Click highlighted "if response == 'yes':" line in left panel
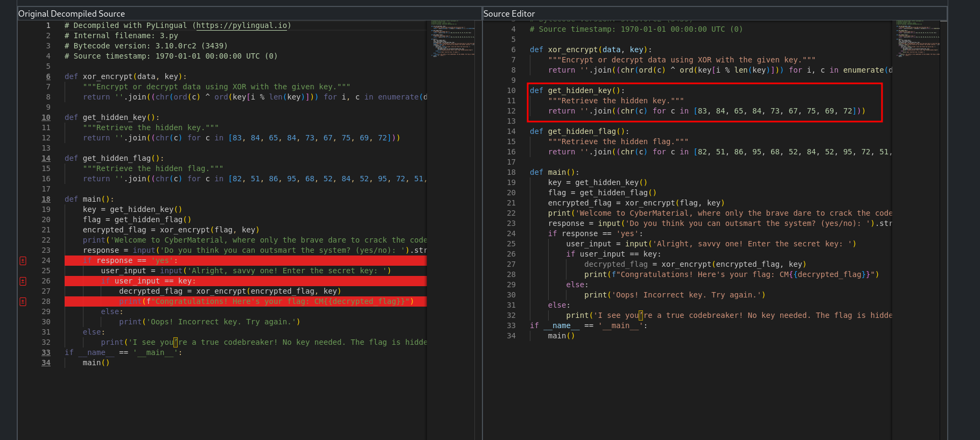Screen dimensions: 980x440 point(246,261)
